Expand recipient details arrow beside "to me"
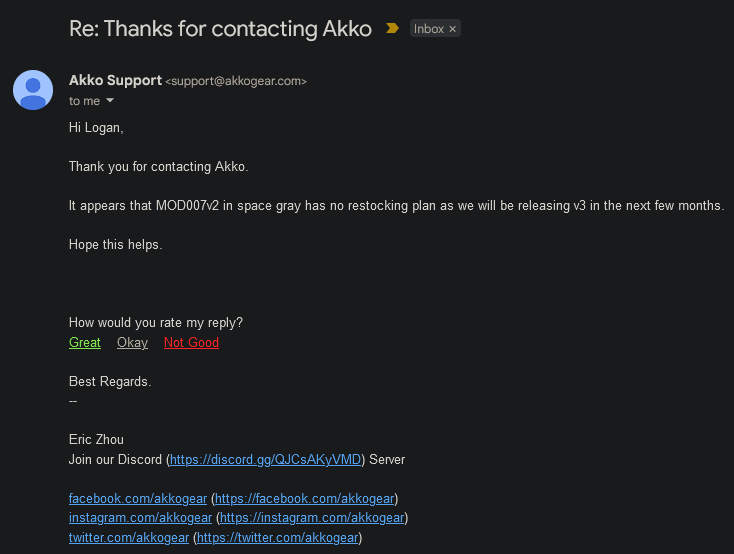The height and width of the screenshot is (554, 734). click(x=110, y=101)
